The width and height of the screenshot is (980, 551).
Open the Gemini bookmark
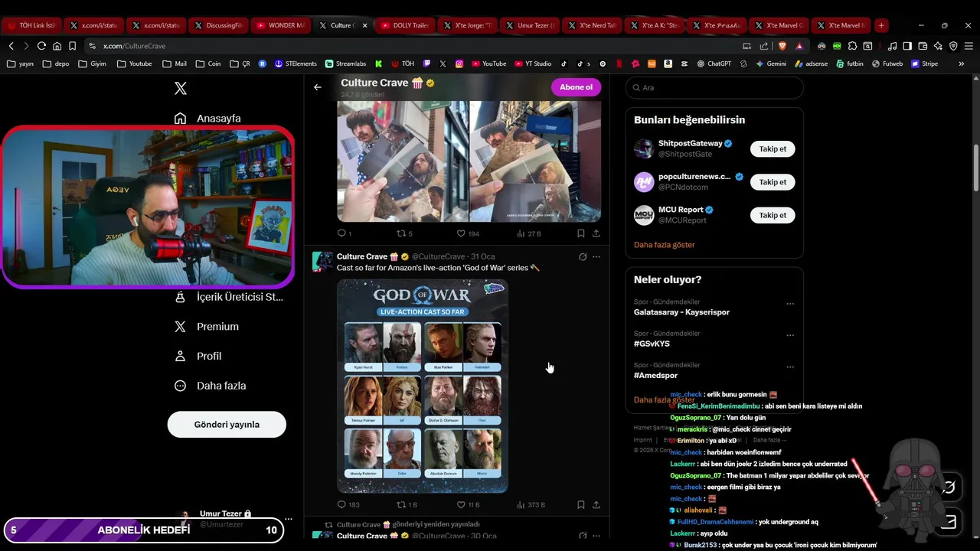pyautogui.click(x=770, y=64)
